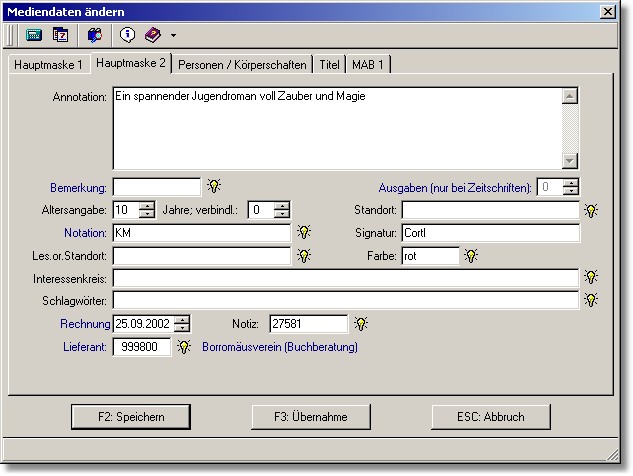Open the calculator toolbar icon
The height and width of the screenshot is (476, 633).
pos(33,34)
